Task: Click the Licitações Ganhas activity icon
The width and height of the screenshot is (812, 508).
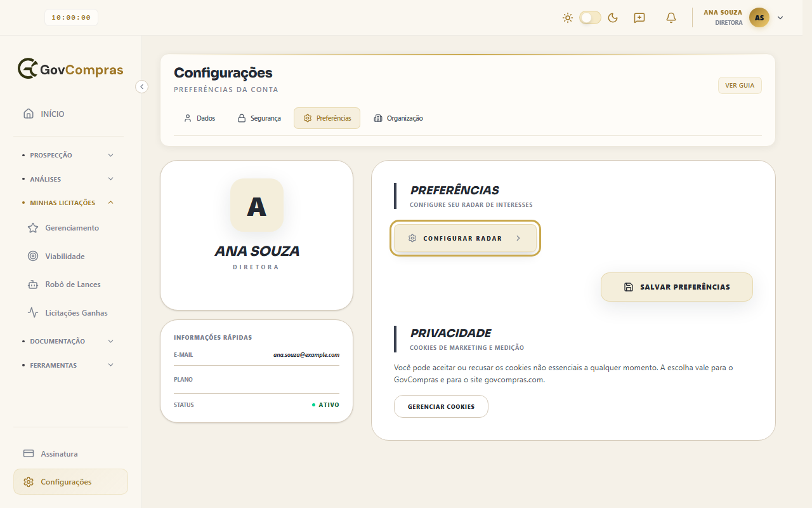Action: 33,312
